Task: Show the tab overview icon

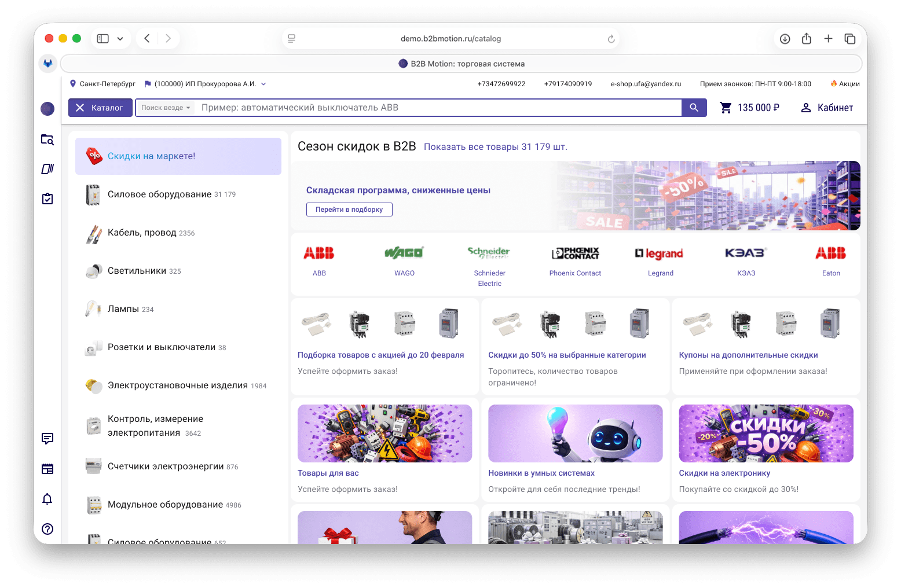Action: 850,39
